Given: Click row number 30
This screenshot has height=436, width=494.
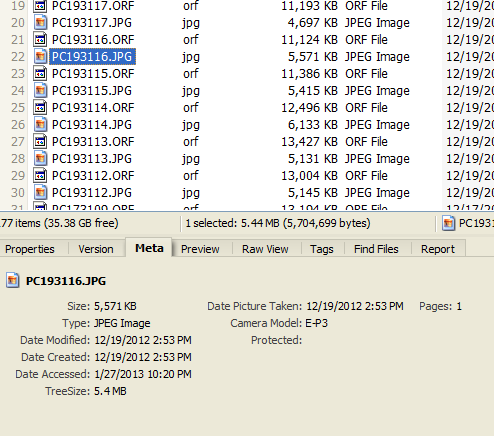Looking at the screenshot, I should 18,193.
